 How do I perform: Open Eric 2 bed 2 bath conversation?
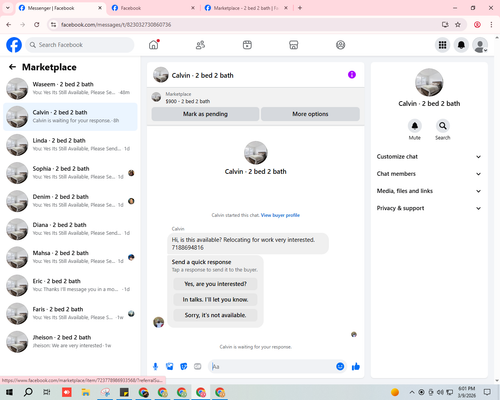[x=70, y=285]
